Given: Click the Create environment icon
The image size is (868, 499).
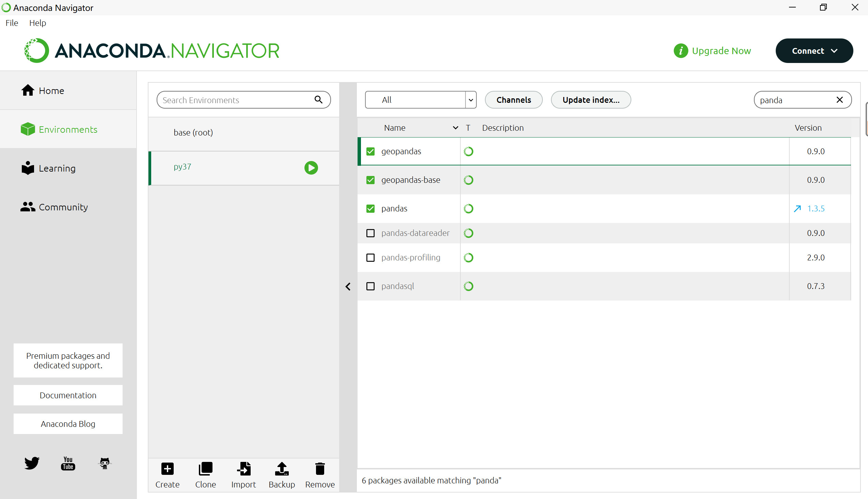Looking at the screenshot, I should coord(167,469).
